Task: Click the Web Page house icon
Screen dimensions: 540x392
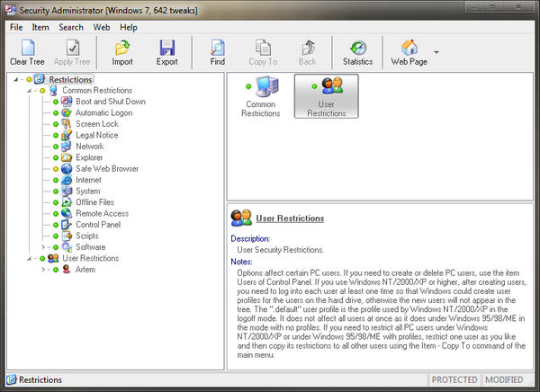Action: tap(409, 48)
